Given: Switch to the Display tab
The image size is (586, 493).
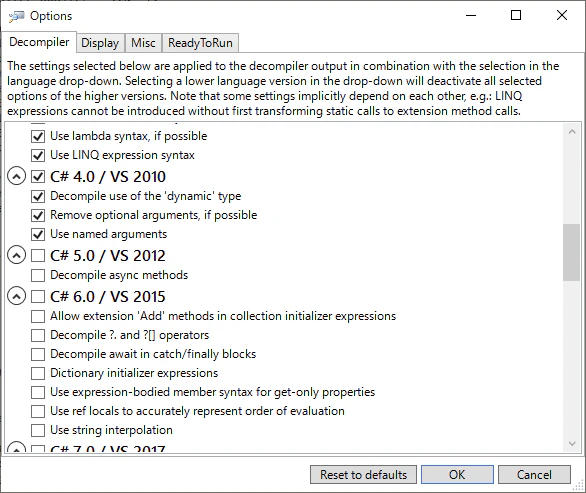Looking at the screenshot, I should click(100, 43).
